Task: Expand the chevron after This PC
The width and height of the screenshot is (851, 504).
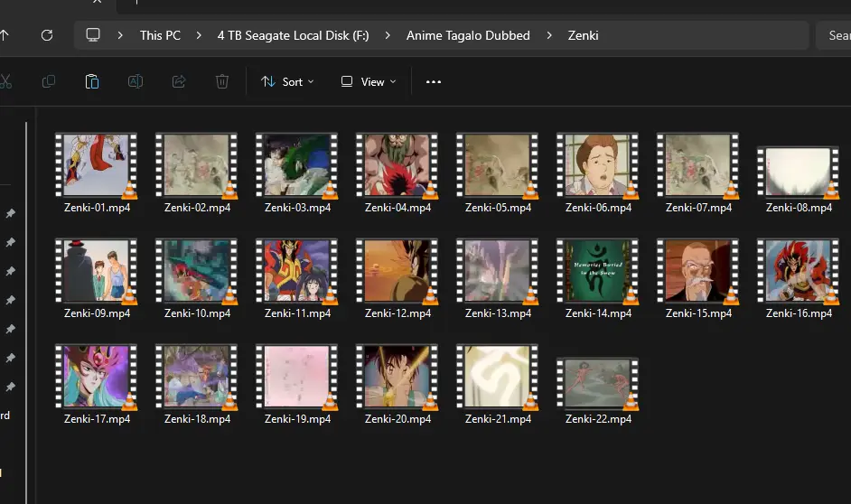Action: 199,35
